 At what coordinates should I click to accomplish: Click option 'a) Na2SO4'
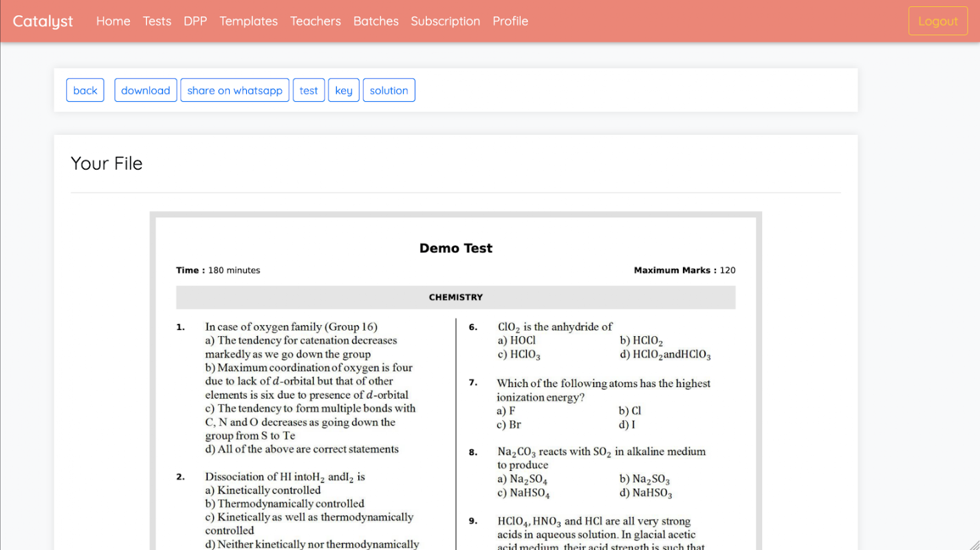[x=522, y=479]
